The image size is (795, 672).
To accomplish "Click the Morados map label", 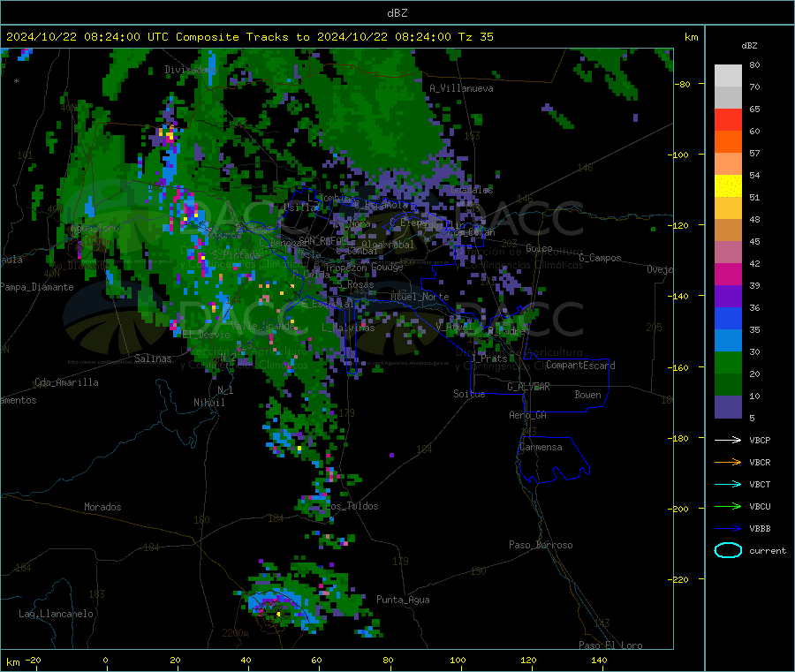I will coord(102,507).
